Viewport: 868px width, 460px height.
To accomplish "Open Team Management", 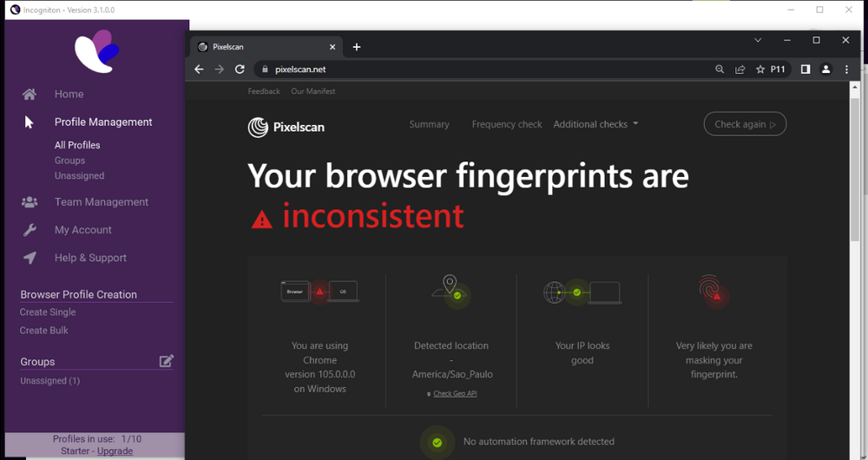I will [102, 202].
